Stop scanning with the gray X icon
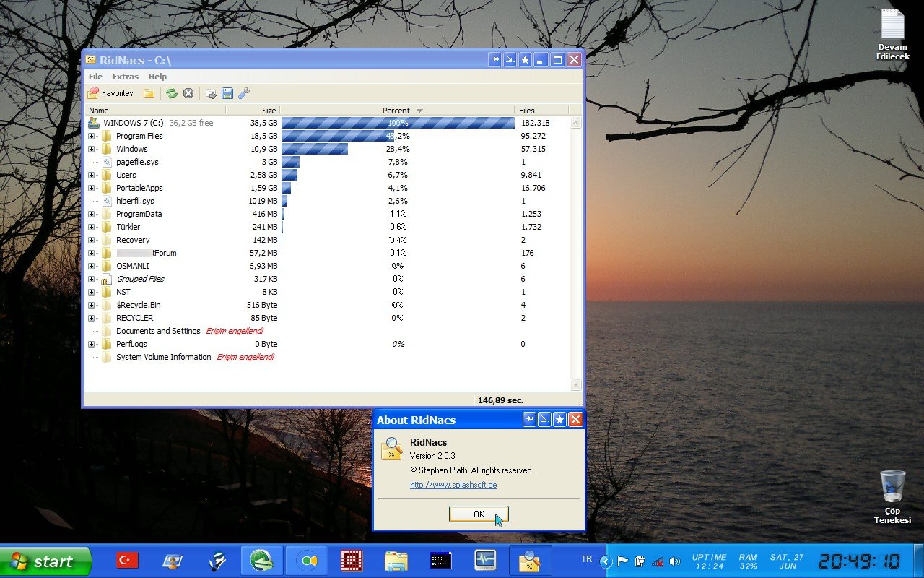This screenshot has height=578, width=924. [x=188, y=93]
